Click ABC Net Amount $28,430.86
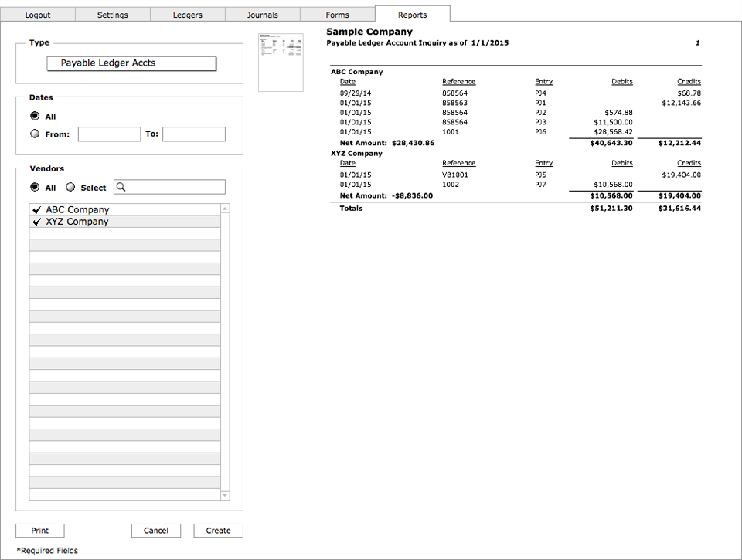Image resolution: width=742 pixels, height=560 pixels. 413,143
